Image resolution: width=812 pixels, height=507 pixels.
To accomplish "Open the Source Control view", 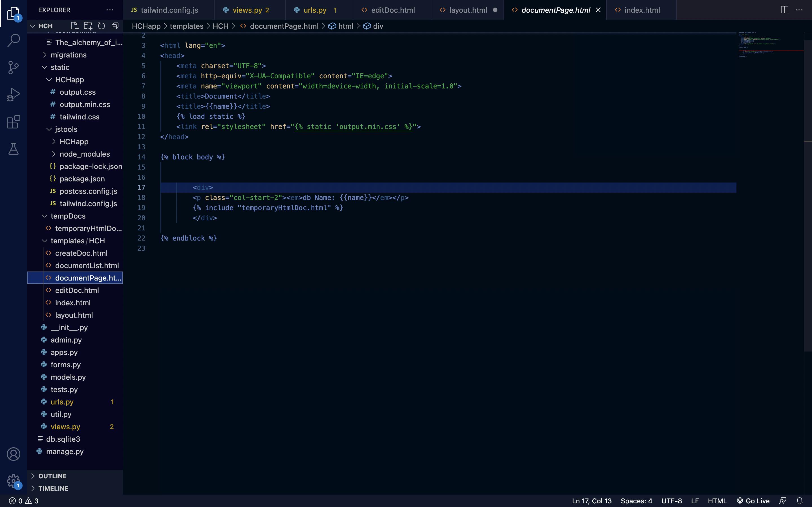I will click(x=14, y=67).
